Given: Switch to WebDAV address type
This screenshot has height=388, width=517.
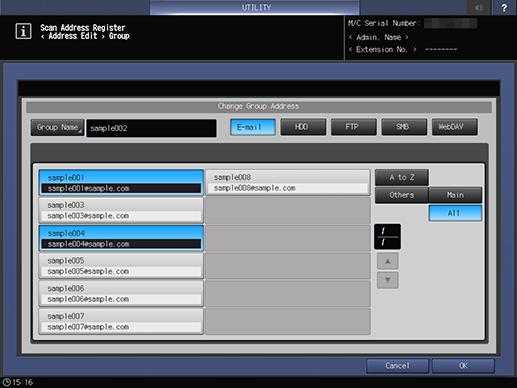Looking at the screenshot, I should (454, 127).
